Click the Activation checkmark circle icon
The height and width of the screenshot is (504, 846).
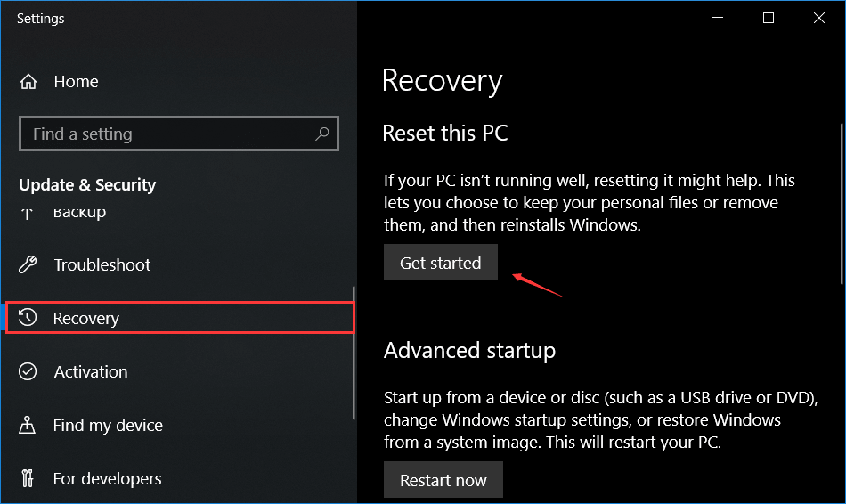pos(28,371)
